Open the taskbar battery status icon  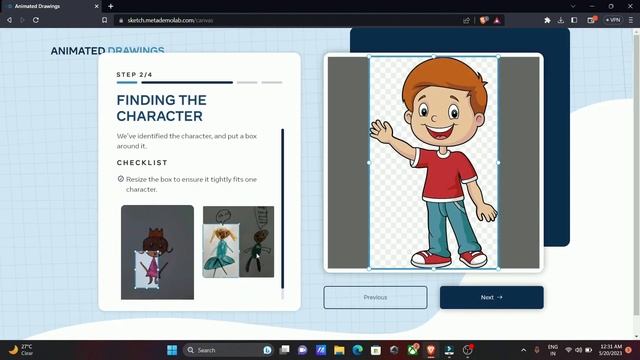pos(589,350)
